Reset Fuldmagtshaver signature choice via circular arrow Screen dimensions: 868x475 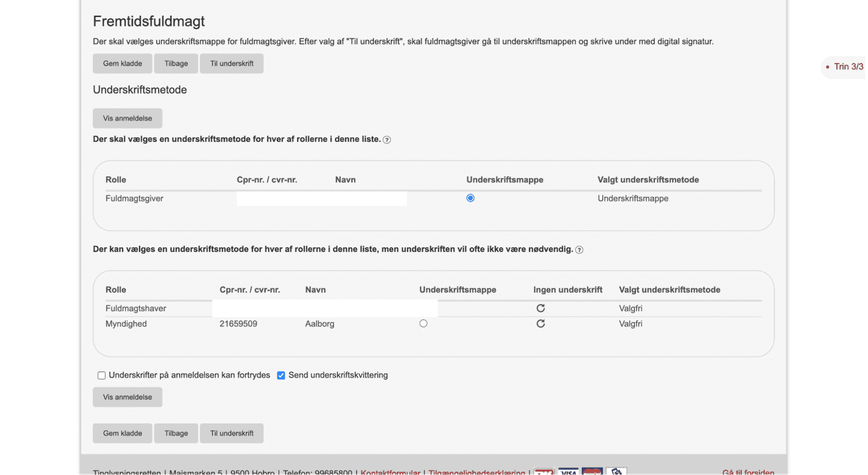click(540, 308)
